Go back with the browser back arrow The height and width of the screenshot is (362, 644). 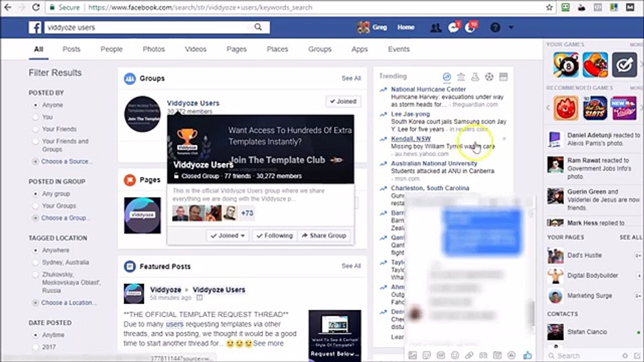tap(8, 8)
